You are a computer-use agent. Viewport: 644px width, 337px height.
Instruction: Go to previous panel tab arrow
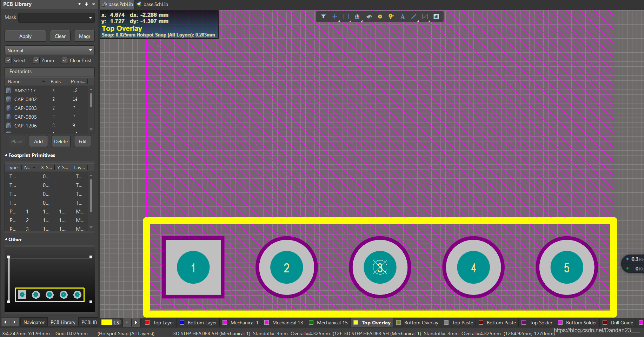[5, 322]
